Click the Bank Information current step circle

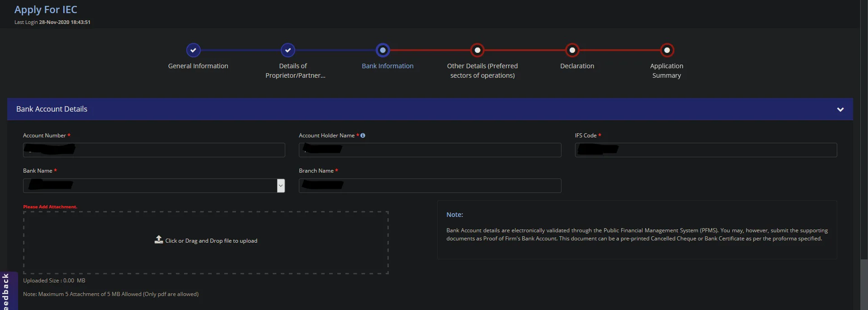pyautogui.click(x=383, y=50)
